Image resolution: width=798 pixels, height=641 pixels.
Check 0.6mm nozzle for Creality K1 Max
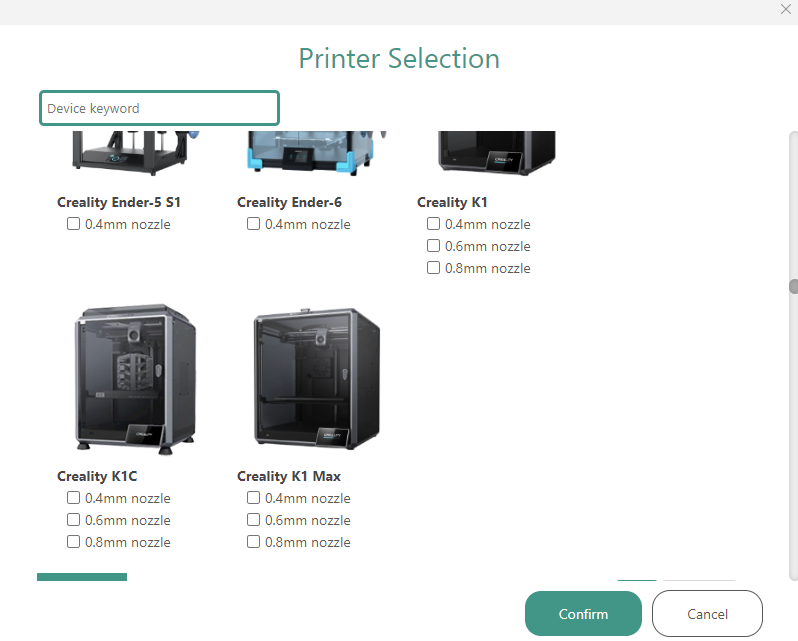[x=253, y=519]
